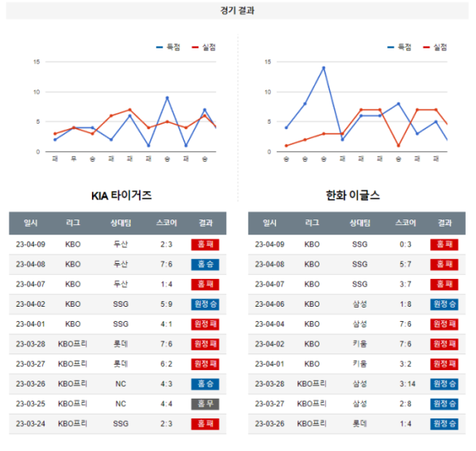Click the "KIA 타이거즈" team heading

pos(121,195)
